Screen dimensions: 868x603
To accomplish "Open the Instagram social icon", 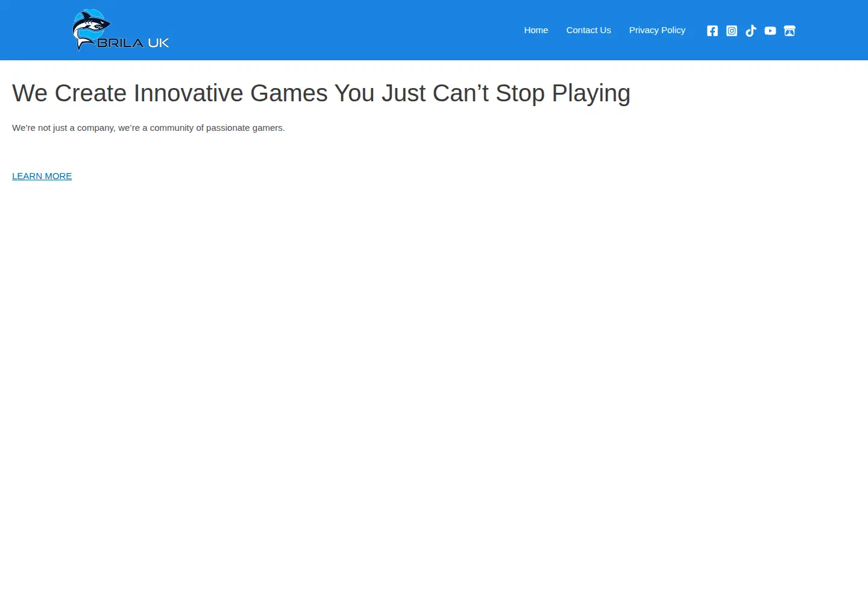I will click(x=732, y=31).
